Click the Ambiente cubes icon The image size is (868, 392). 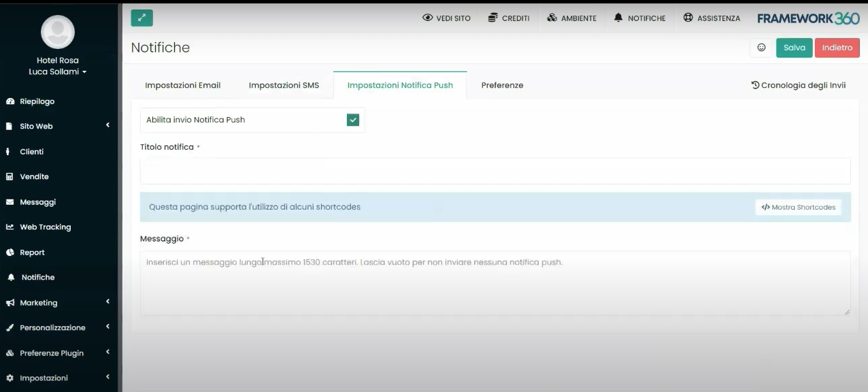552,18
